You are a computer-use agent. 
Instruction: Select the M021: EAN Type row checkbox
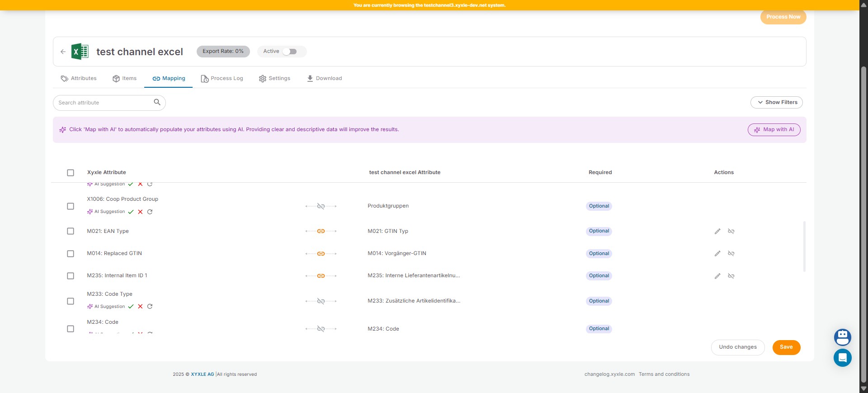(71, 231)
